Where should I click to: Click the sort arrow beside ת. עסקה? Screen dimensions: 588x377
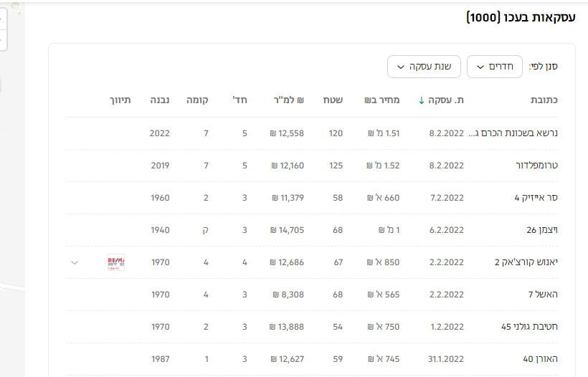tap(422, 100)
